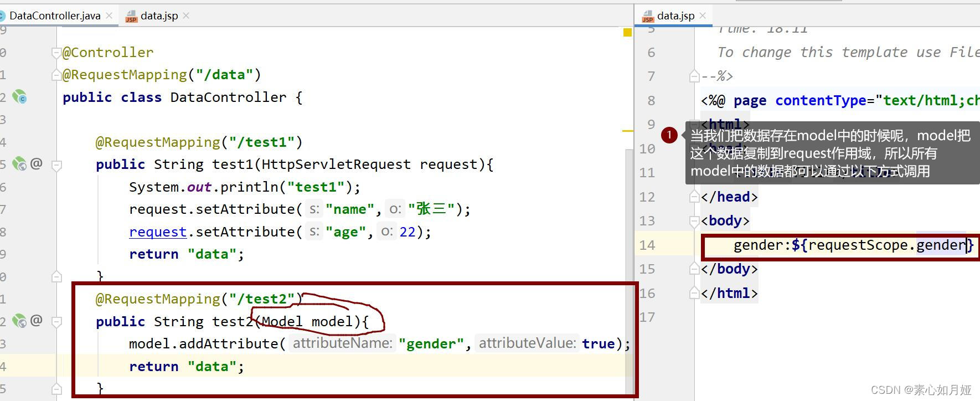This screenshot has width=980, height=401.
Task: Collapse the fold at test1 closing brace
Action: pos(56,276)
